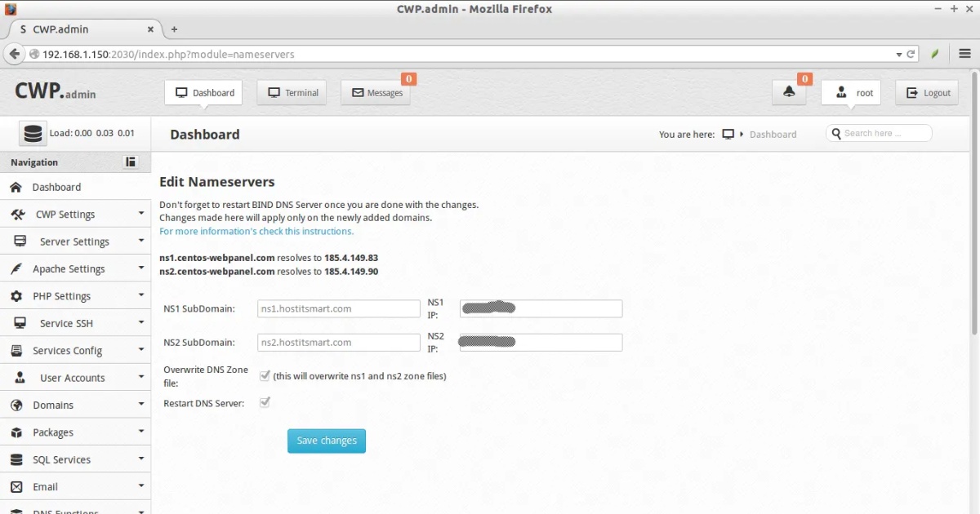Click the notification bell icon
This screenshot has width=980, height=514.
pos(788,92)
